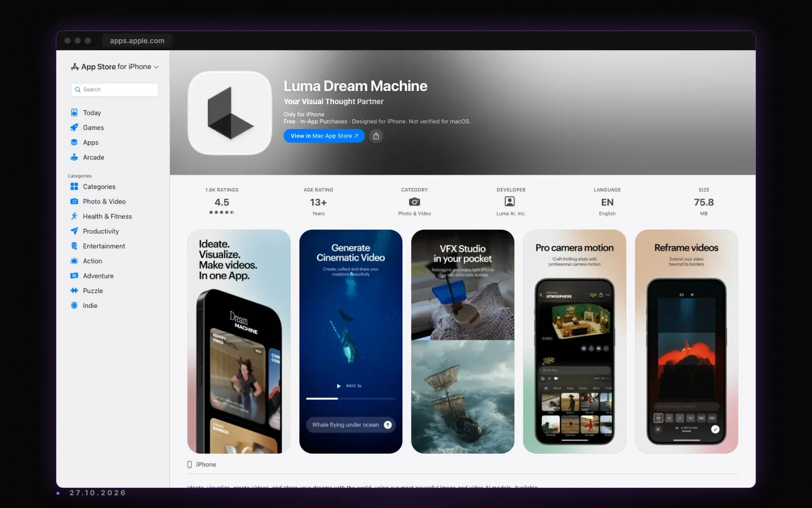Click the Action category icon
The height and width of the screenshot is (508, 812).
click(x=74, y=261)
